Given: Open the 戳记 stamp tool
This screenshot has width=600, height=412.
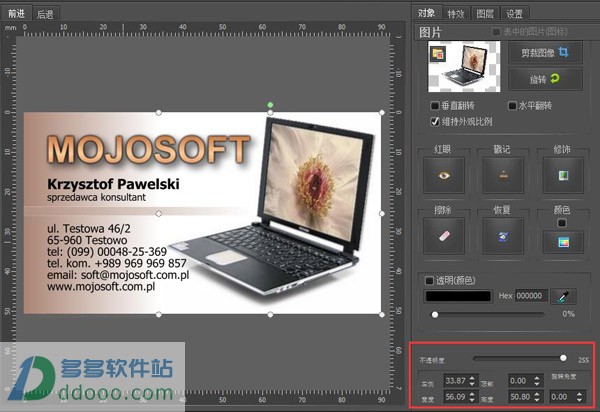Looking at the screenshot, I should pos(503,175).
